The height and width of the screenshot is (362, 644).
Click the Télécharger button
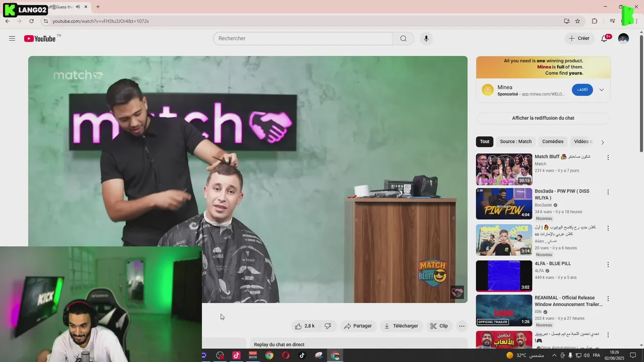(x=401, y=326)
